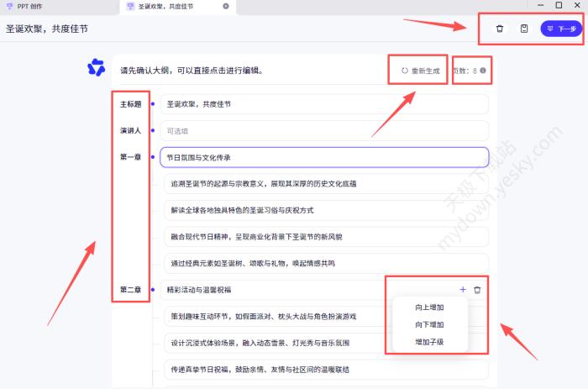Click 重新生成 to regenerate the outline

point(420,71)
